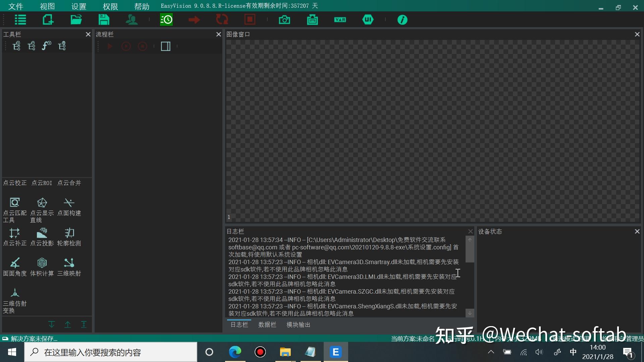The height and width of the screenshot is (362, 644).
Task: Switch to the 数据栏 tab
Action: click(267, 324)
